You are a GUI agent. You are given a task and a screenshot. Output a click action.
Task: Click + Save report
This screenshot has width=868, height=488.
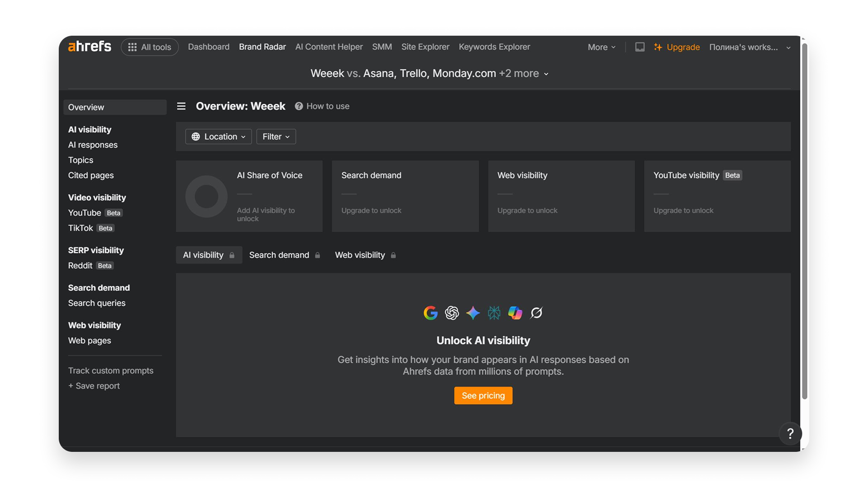point(94,386)
